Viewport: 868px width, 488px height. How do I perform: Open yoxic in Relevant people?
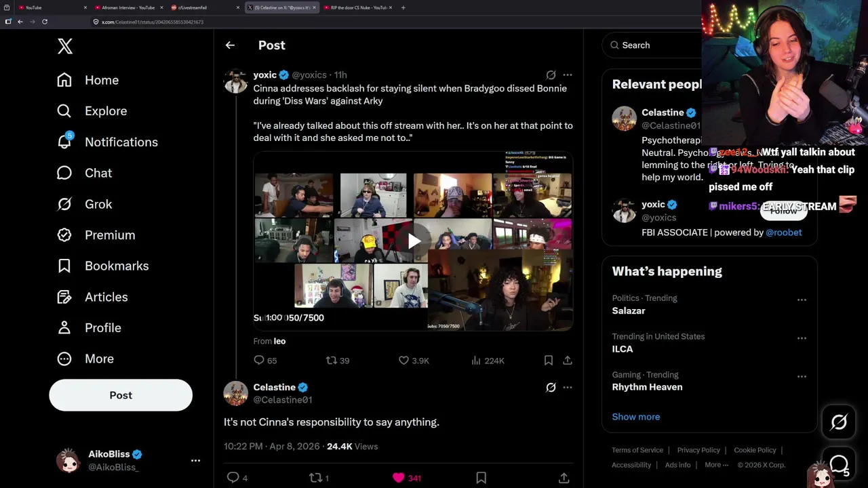pos(653,205)
